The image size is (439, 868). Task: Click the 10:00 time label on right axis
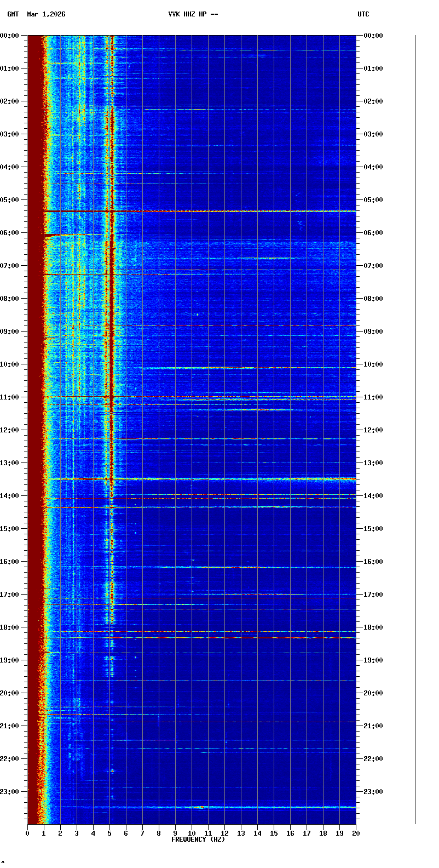(x=374, y=364)
